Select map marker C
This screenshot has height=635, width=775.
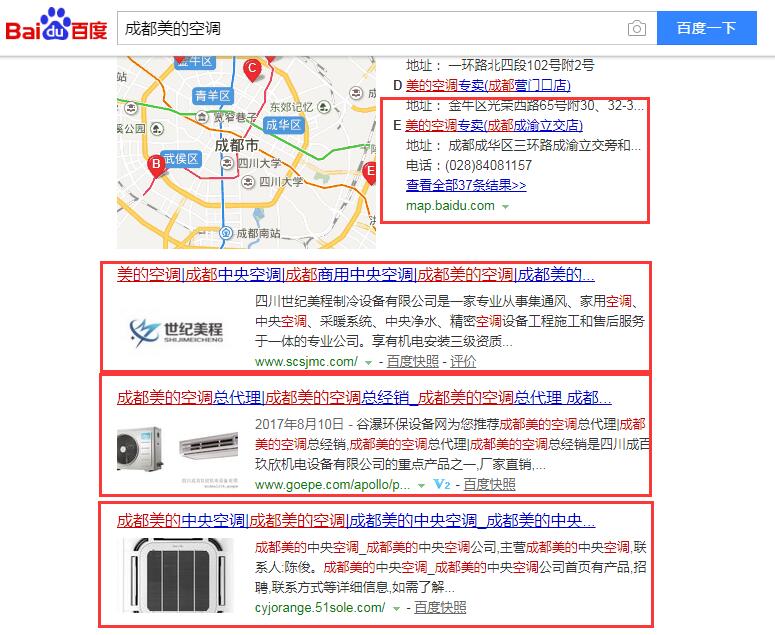coord(252,70)
